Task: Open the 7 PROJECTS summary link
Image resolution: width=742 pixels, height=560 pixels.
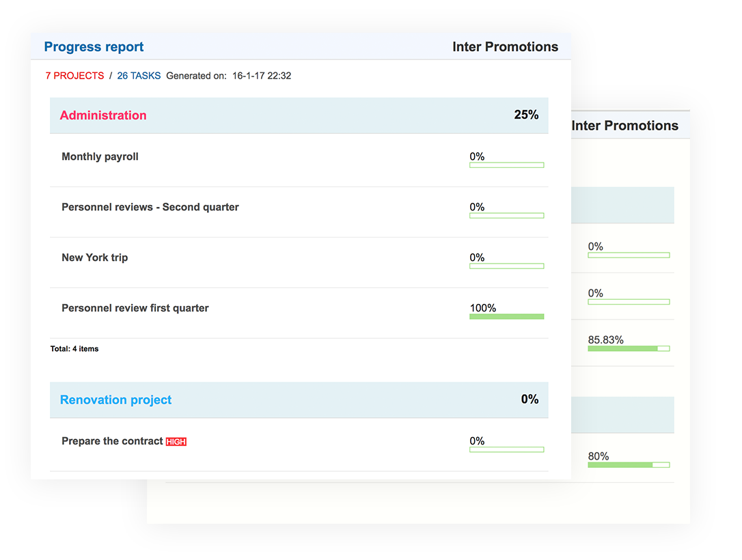Action: pyautogui.click(x=74, y=76)
